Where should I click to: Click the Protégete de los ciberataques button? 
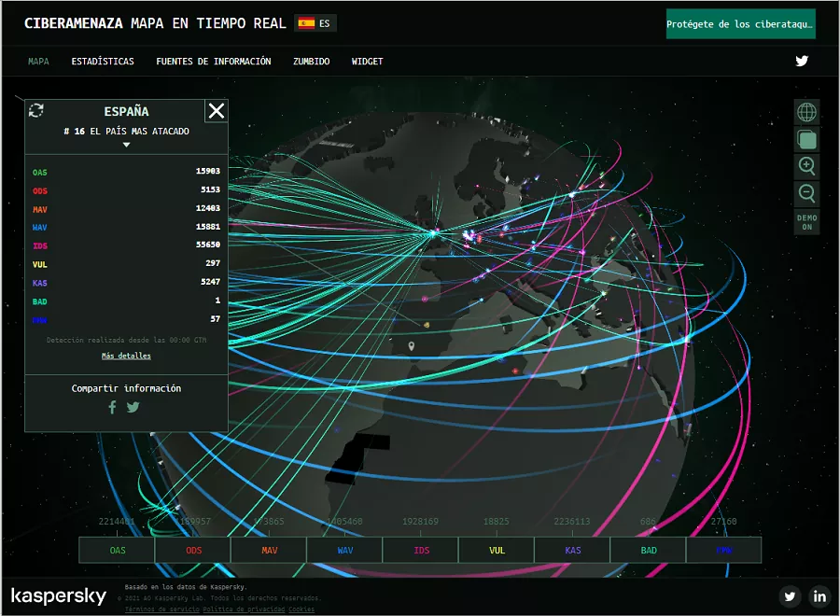point(740,24)
